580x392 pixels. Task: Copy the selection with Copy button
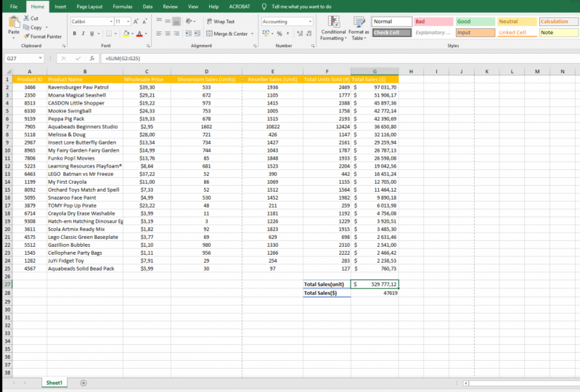pyautogui.click(x=33, y=28)
